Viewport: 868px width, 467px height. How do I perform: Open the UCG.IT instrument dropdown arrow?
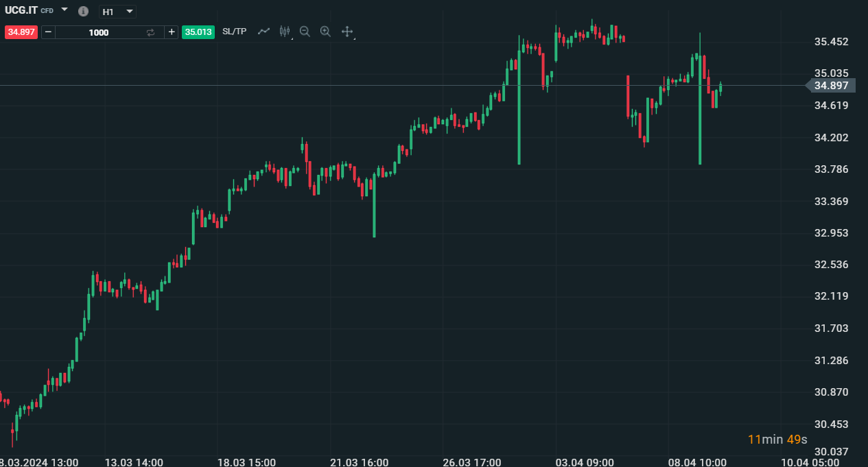pos(64,10)
